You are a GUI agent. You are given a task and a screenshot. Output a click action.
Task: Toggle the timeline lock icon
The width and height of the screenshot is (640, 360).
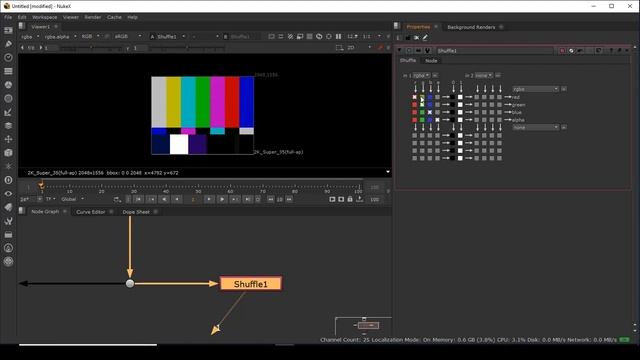(x=350, y=199)
